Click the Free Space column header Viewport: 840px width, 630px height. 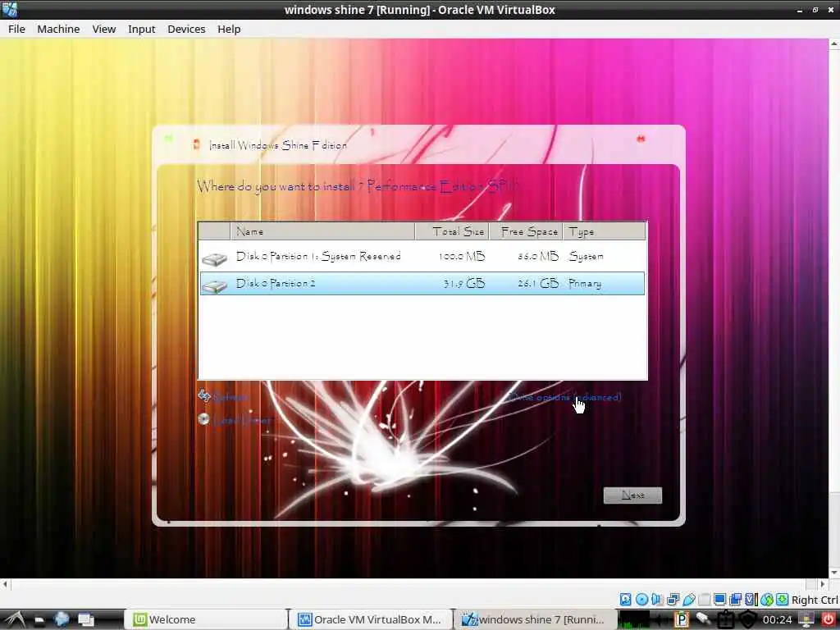(526, 231)
